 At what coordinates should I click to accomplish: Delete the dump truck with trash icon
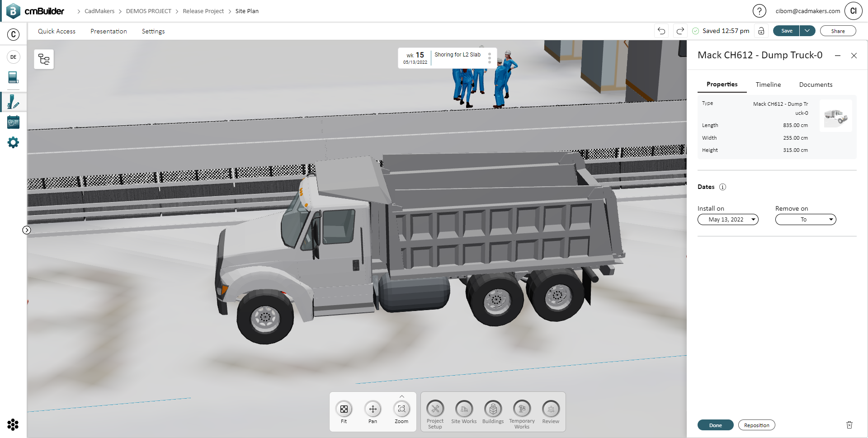[x=849, y=425]
